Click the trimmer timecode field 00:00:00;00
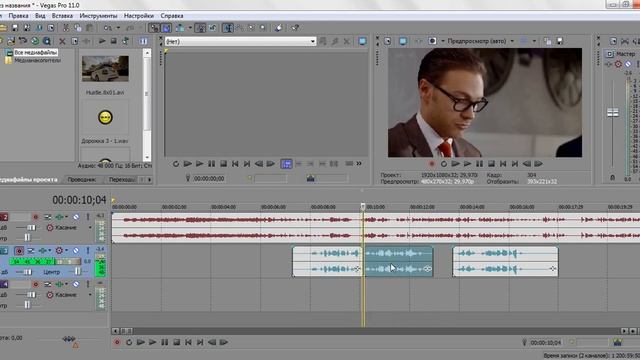The height and width of the screenshot is (360, 640). click(209, 178)
